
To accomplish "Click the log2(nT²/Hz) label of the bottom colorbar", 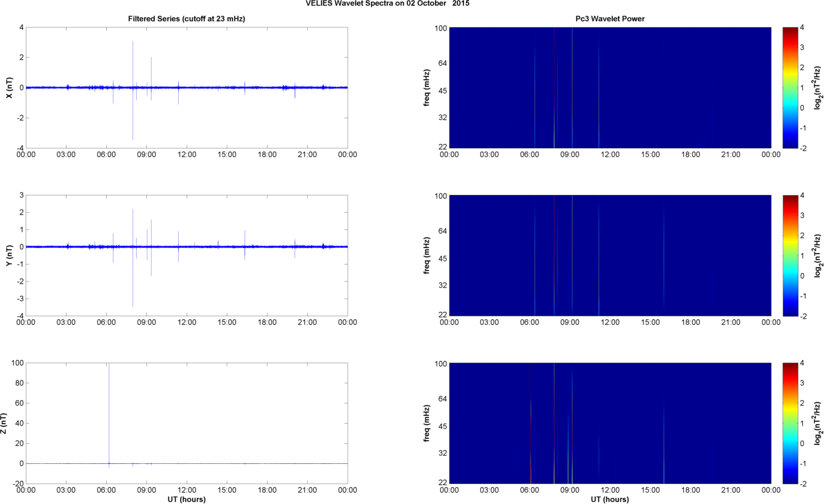I will pyautogui.click(x=819, y=423).
